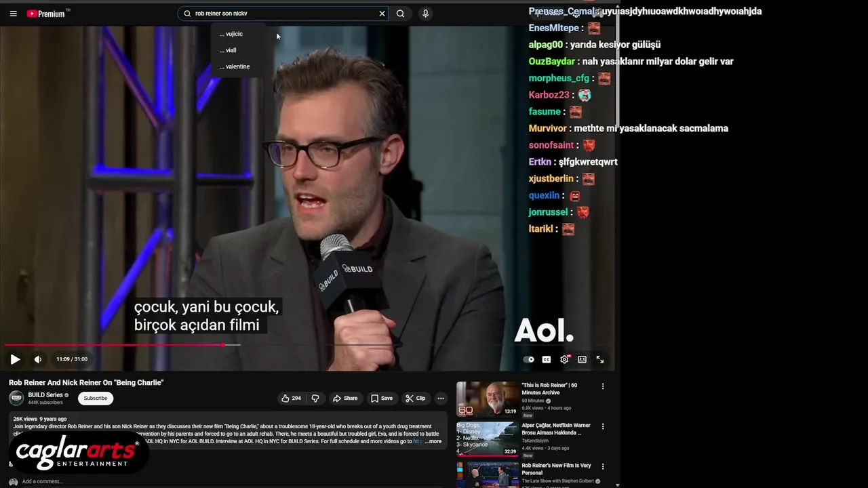Screen dimensions: 868x488
Task: Click the 'Add a comment...' field
Action: point(42,481)
